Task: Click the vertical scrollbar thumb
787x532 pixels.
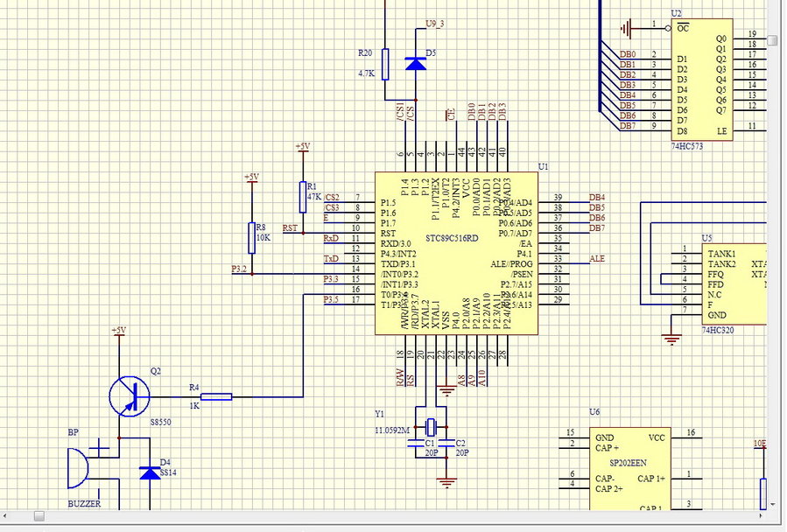Action: pos(772,41)
